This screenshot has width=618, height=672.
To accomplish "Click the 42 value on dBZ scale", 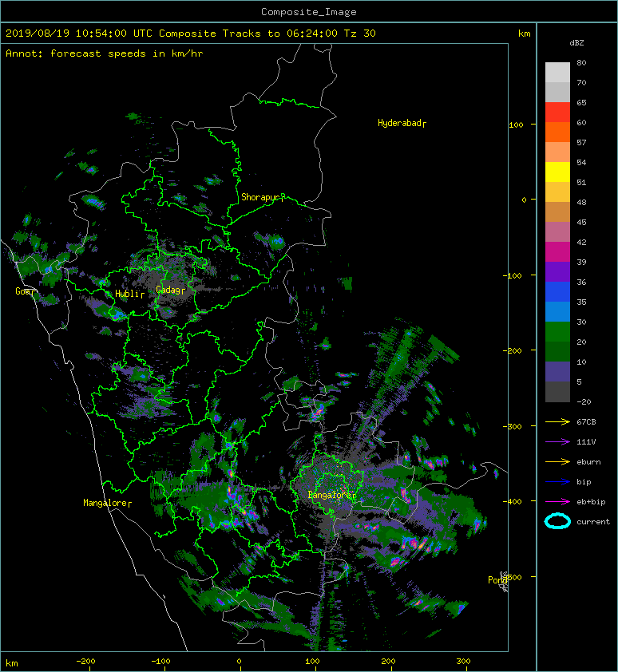I will (x=581, y=242).
